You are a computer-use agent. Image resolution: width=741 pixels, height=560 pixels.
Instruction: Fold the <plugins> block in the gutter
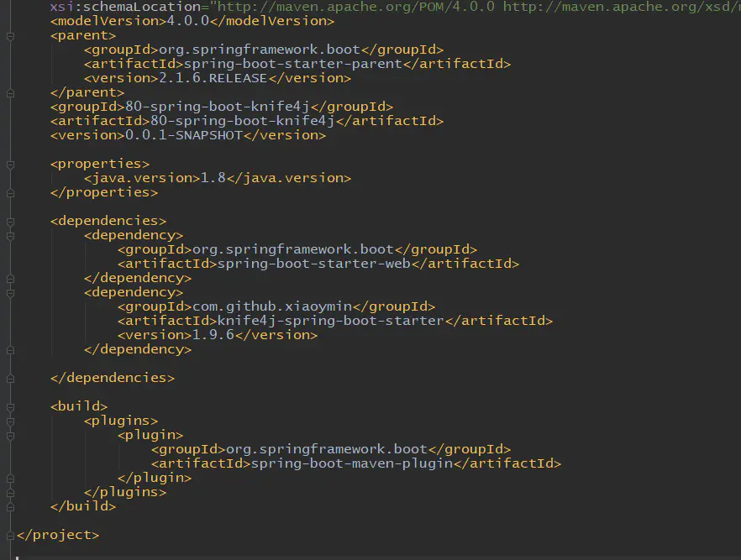pos(10,421)
